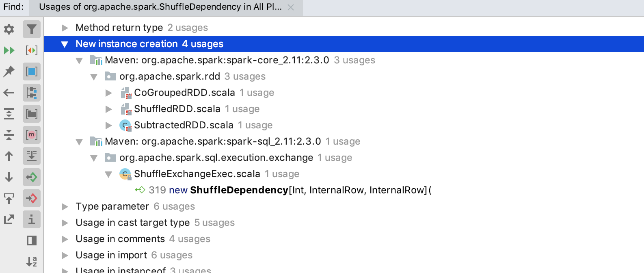Image resolution: width=644 pixels, height=273 pixels.
Task: Click the Collapse All icon
Action: pos(9,135)
